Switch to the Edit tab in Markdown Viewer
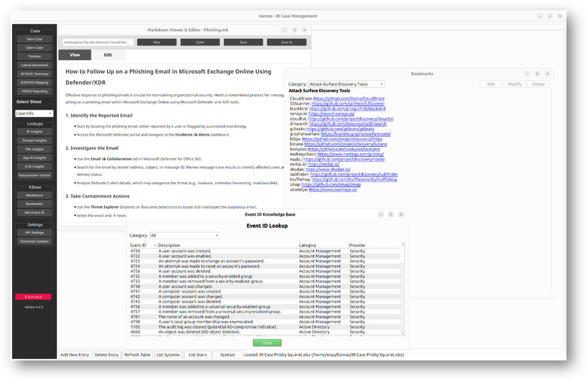Screen dimensions: 588x382 108,54
